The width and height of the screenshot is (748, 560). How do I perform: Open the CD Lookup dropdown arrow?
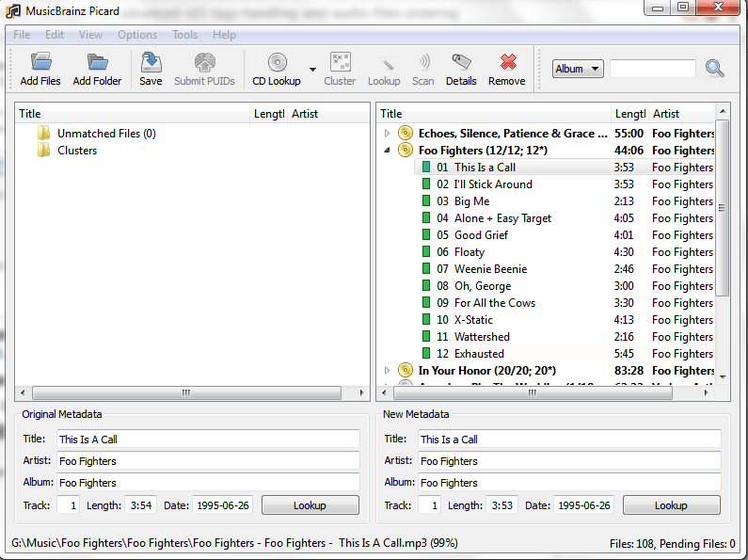pyautogui.click(x=312, y=70)
